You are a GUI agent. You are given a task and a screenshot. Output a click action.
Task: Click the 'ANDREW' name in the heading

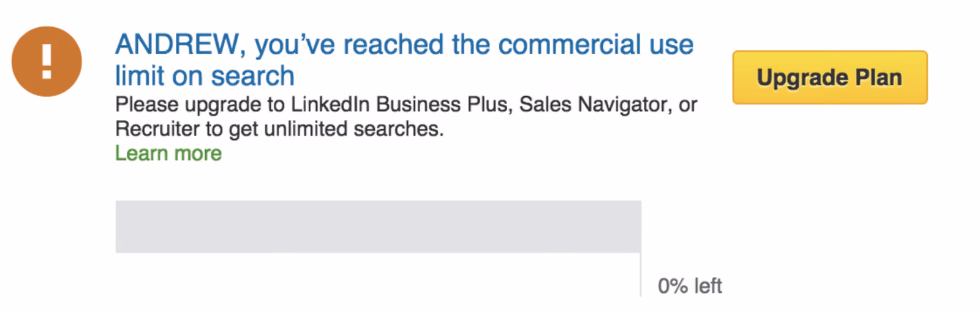pos(176,45)
